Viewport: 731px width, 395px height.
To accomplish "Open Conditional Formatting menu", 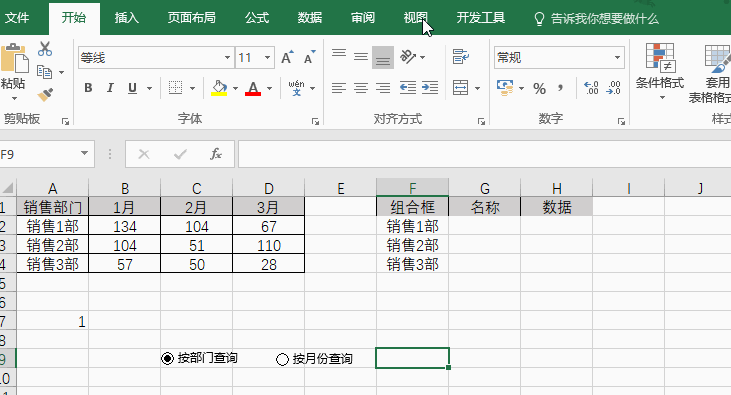I will point(660,71).
